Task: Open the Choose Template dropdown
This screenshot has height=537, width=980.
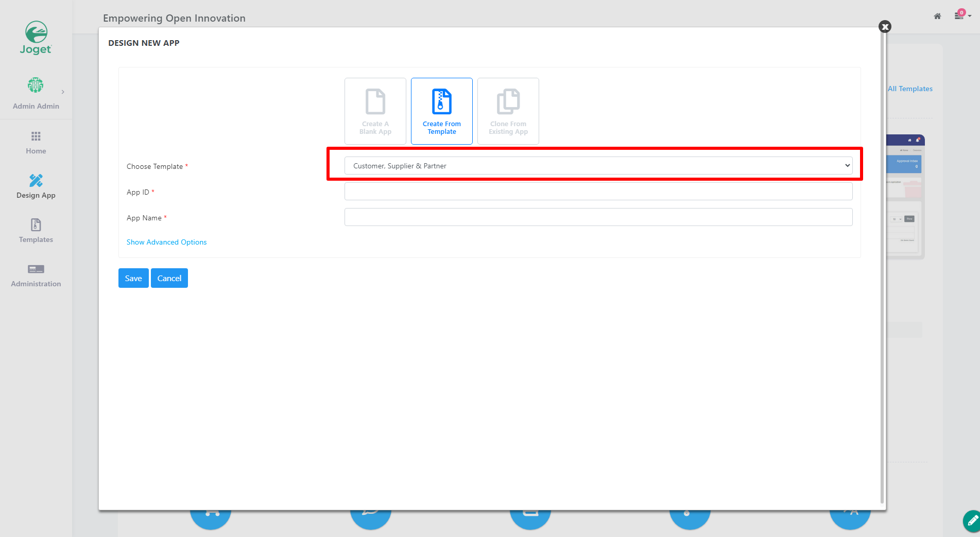Action: [x=598, y=166]
